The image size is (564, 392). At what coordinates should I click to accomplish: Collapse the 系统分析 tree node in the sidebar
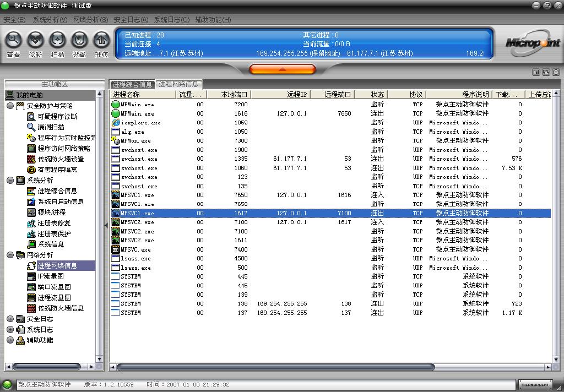click(10, 180)
